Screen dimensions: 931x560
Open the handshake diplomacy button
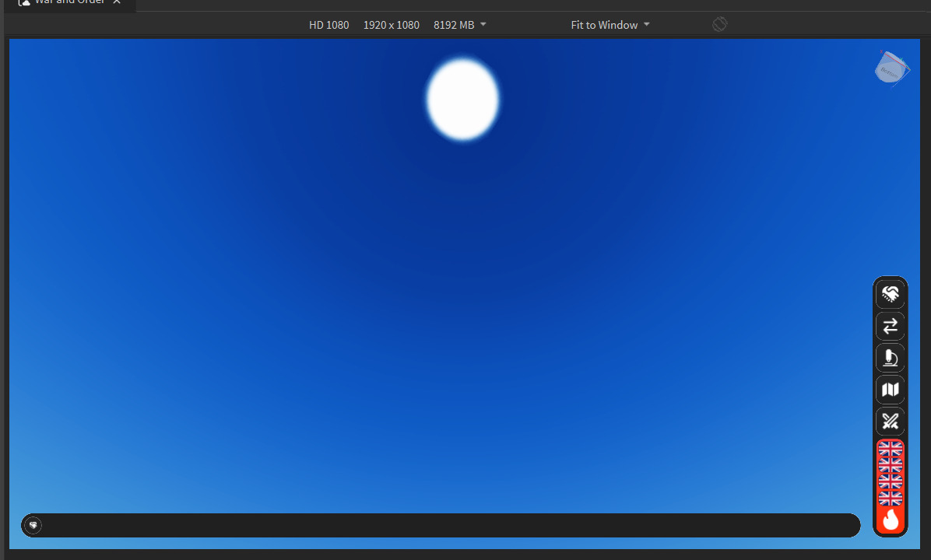tap(890, 294)
